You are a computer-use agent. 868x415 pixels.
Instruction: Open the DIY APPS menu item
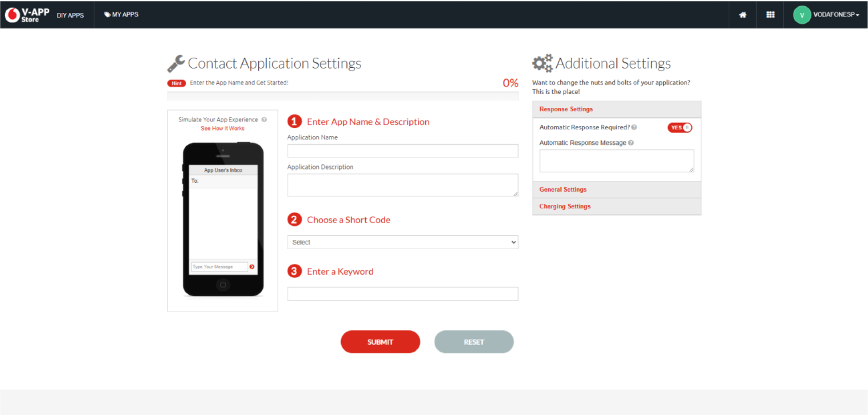(x=70, y=15)
